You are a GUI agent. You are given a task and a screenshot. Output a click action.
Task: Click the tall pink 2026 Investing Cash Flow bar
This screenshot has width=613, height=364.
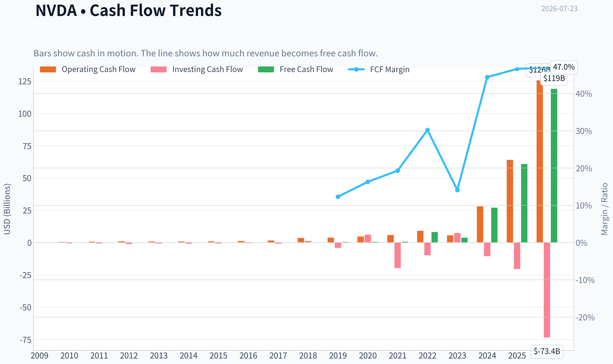pos(547,290)
